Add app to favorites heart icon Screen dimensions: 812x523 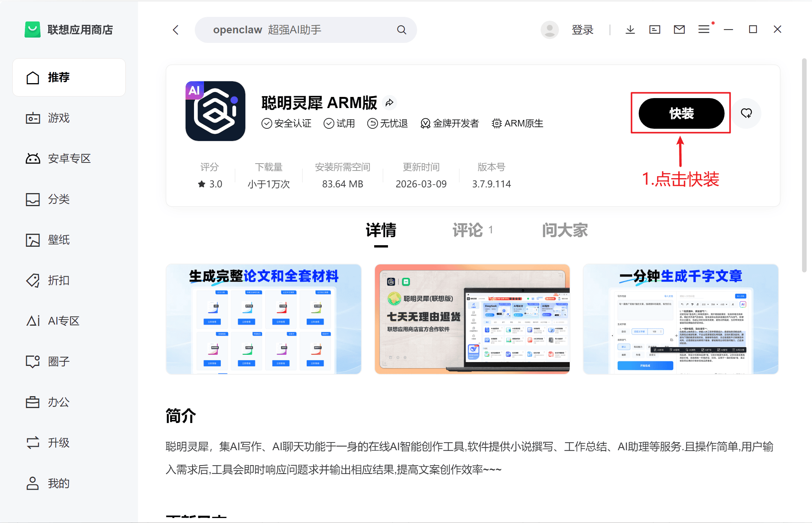pos(746,113)
